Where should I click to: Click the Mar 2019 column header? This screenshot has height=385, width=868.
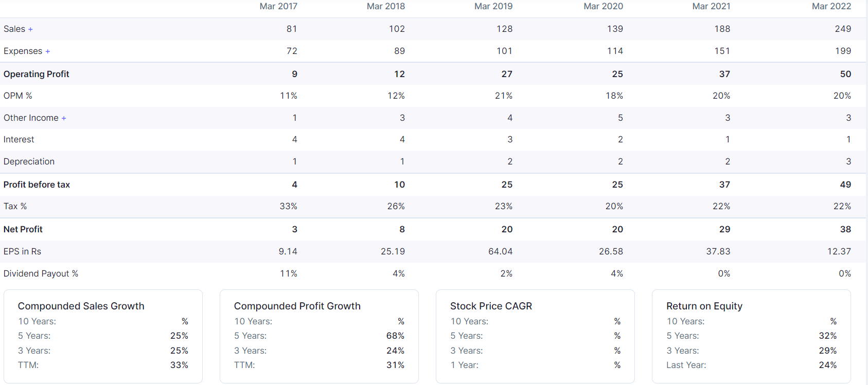pos(493,6)
